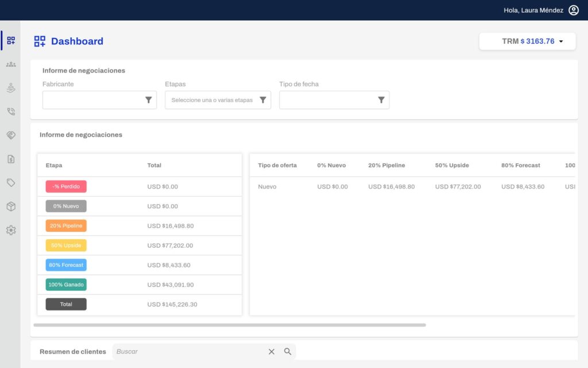Open the settings gear sidebar icon

pos(11,230)
